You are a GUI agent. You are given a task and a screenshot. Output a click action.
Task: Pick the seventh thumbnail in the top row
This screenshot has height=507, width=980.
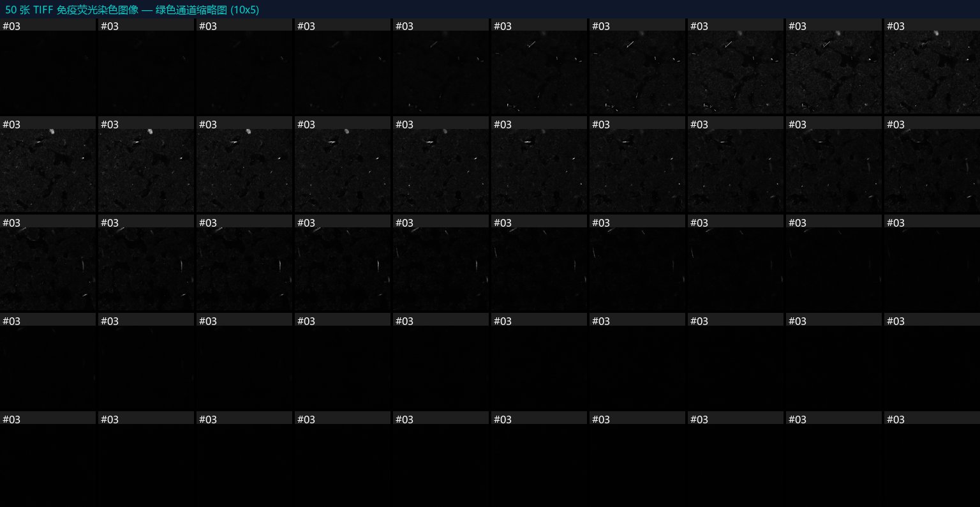coord(637,66)
